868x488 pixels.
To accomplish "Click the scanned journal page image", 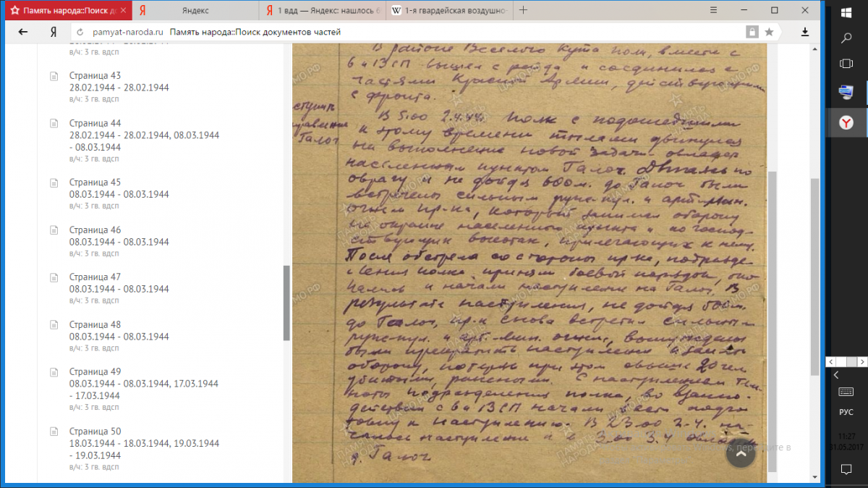I will pyautogui.click(x=529, y=263).
